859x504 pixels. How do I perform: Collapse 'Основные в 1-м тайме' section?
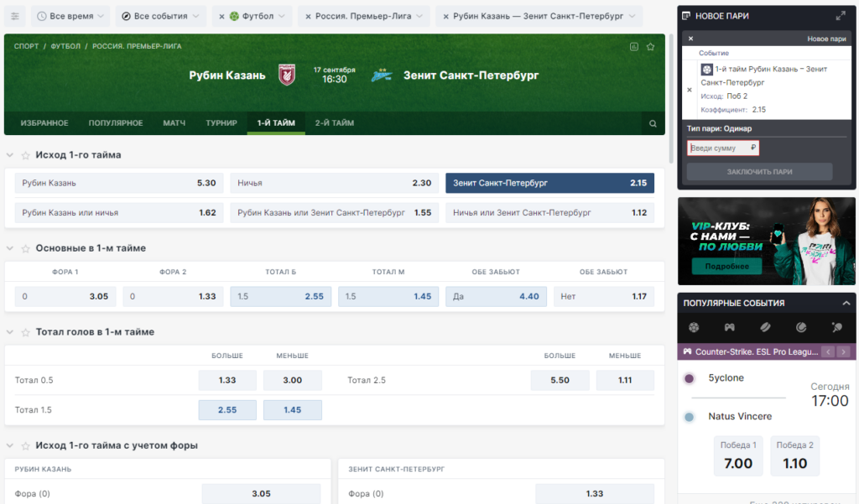(10, 248)
